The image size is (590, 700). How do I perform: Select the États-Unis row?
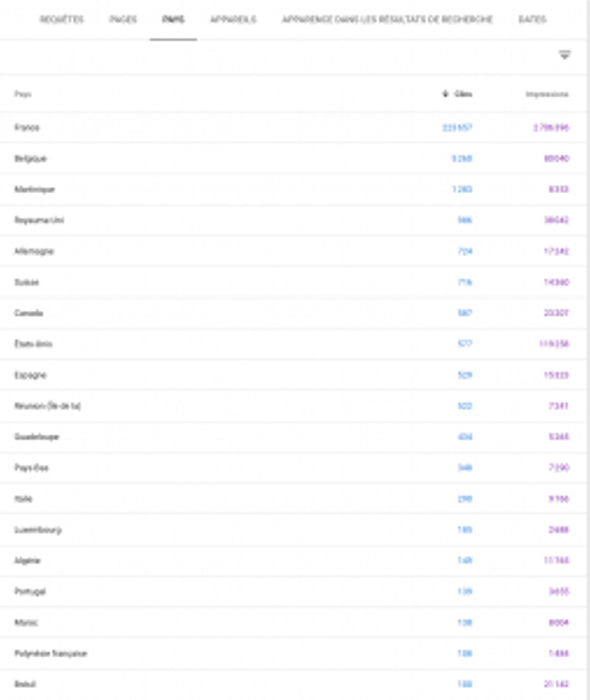33,344
